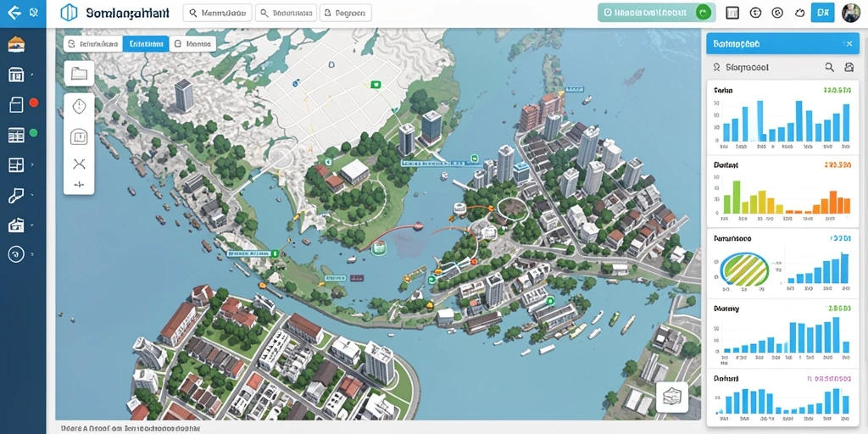The width and height of the screenshot is (868, 434).
Task: Select the highlighted blue map view tab
Action: (x=146, y=44)
